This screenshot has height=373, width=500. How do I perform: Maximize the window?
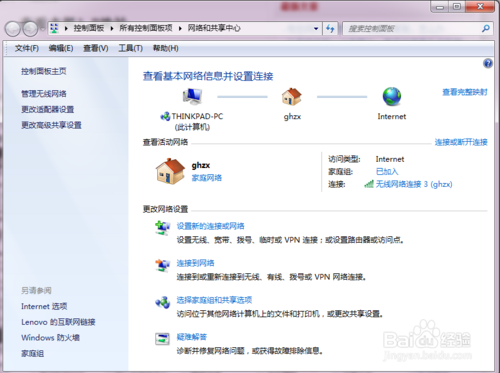(457, 7)
